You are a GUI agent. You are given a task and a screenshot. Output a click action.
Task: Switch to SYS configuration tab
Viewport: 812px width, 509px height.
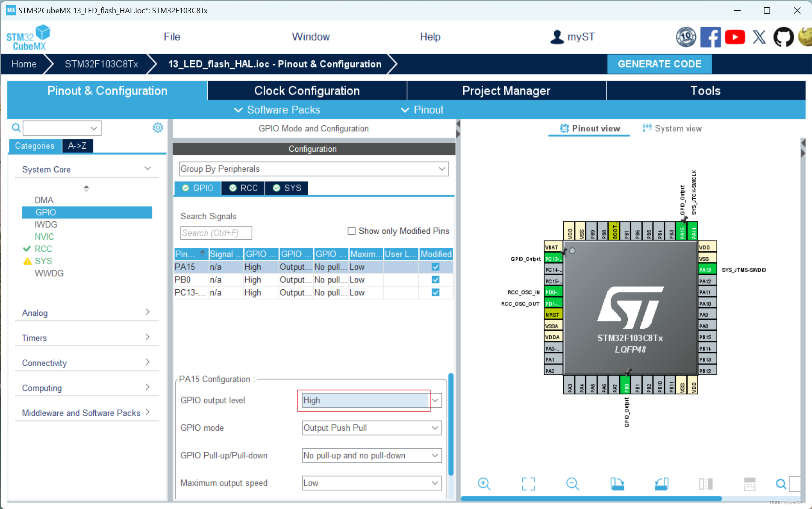click(287, 188)
